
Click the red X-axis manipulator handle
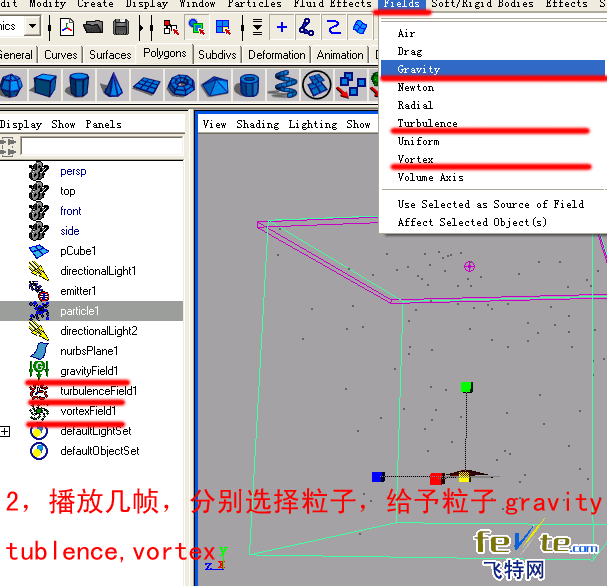click(437, 479)
